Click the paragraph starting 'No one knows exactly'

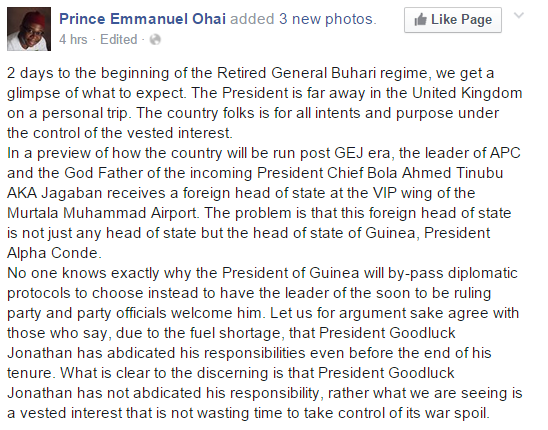[265, 343]
